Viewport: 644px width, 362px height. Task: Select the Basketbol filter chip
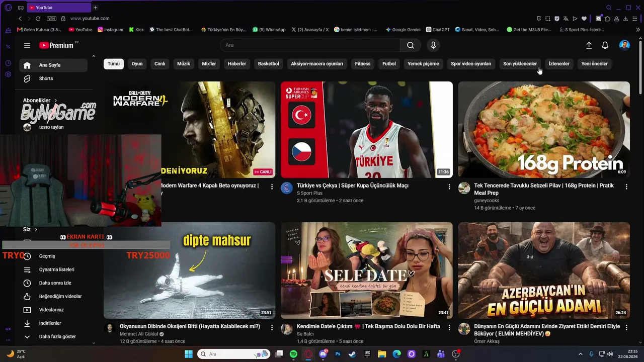(268, 64)
